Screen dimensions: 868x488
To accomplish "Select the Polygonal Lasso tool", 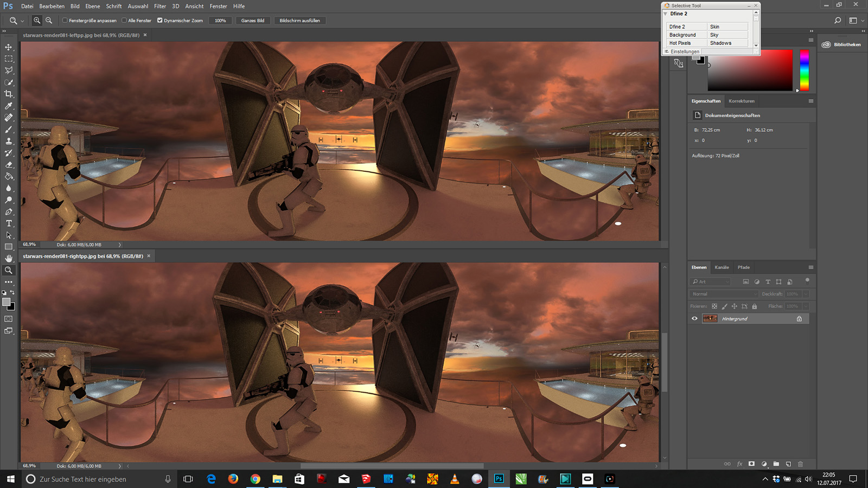I will click(x=9, y=70).
